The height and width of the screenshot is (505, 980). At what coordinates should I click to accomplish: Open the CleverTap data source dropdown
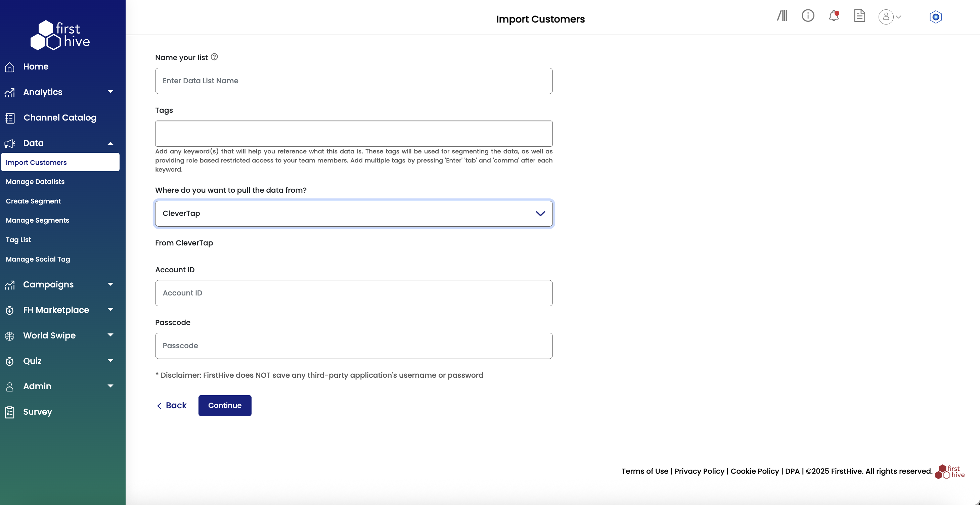(354, 213)
